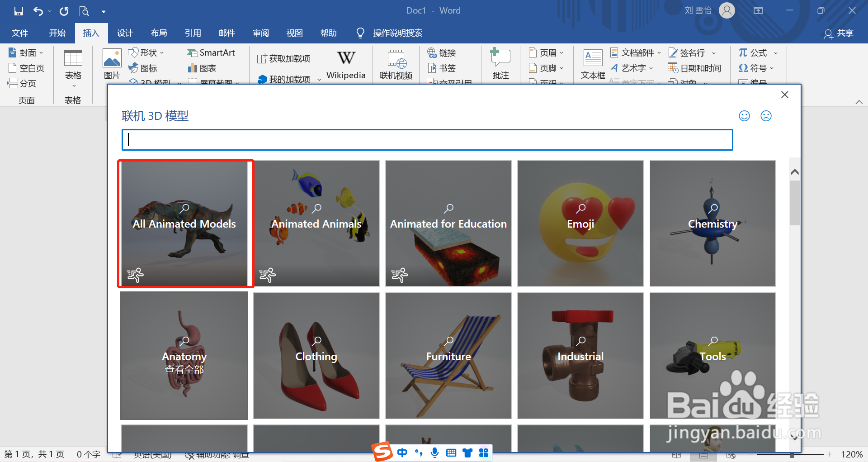Click the Save icon in quick access toolbar

coord(19,11)
